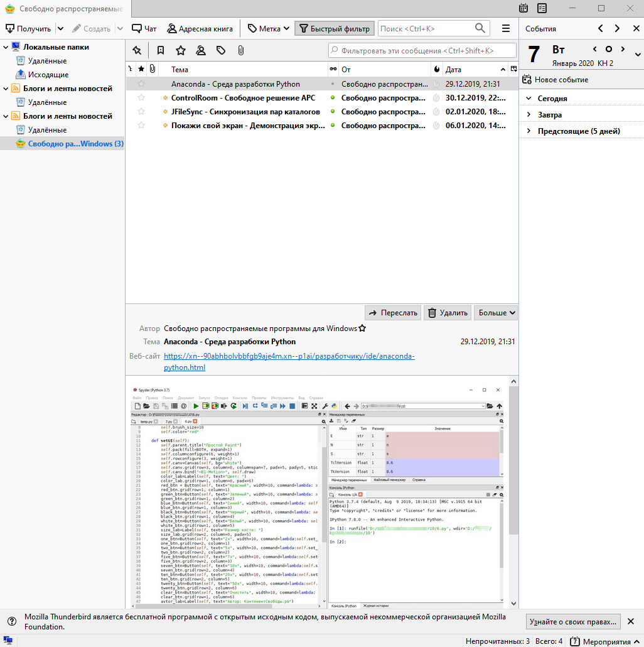This screenshot has height=647, width=644.
Task: Go to next day in Today pane
Action: click(x=623, y=49)
